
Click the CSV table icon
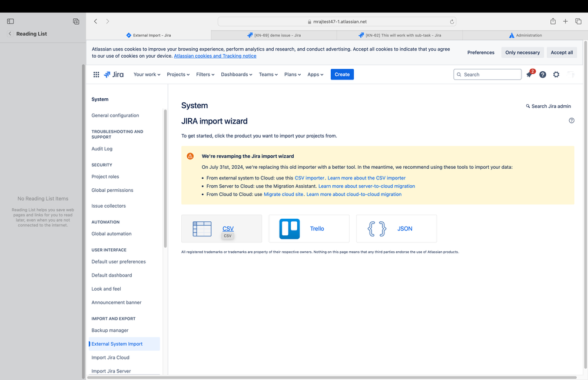coord(202,229)
